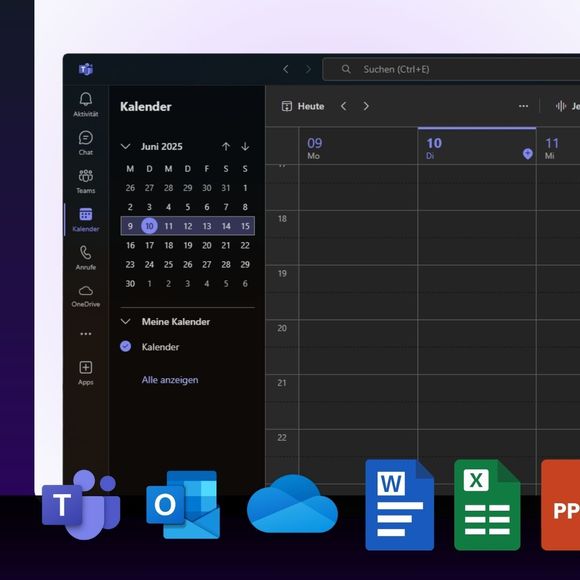Screen dimensions: 580x580
Task: Select June 4 in mini calendar
Action: click(168, 207)
